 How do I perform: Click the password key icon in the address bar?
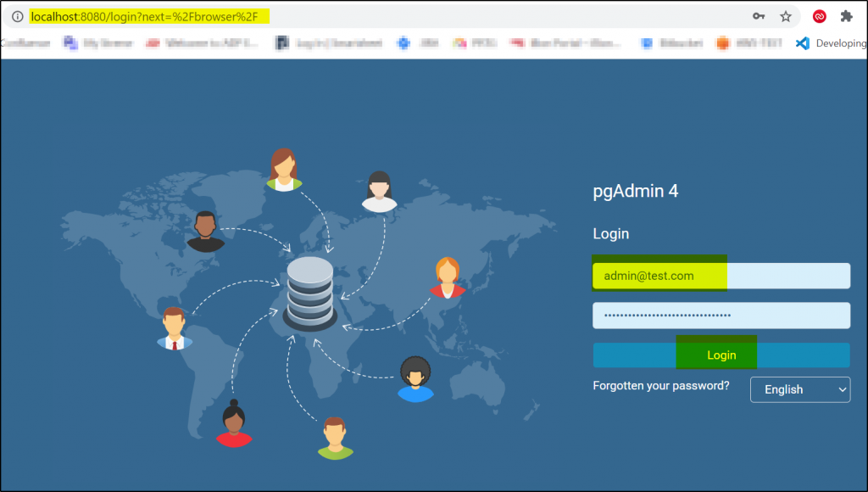point(759,16)
